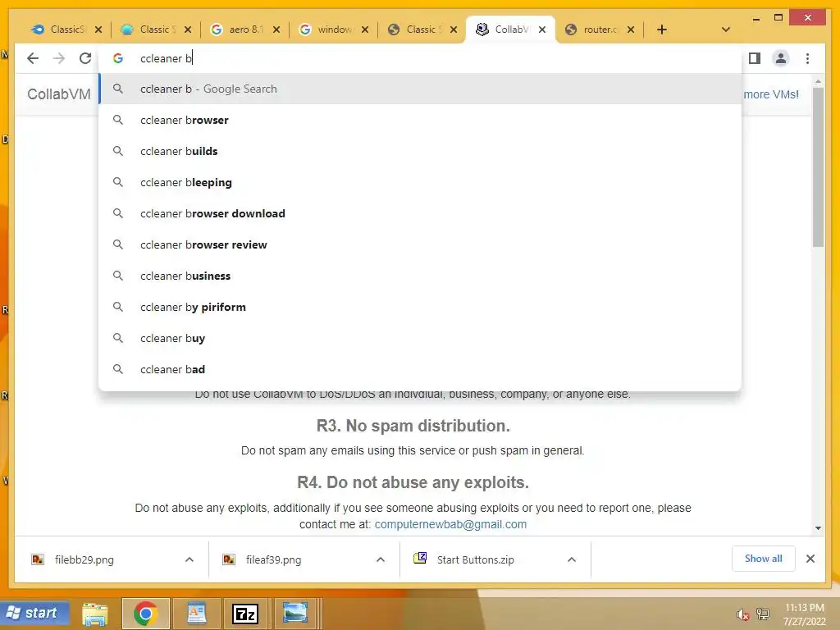Viewport: 840px width, 630px height.
Task: Select the 'ccleaner browser' suggestion
Action: coord(420,120)
